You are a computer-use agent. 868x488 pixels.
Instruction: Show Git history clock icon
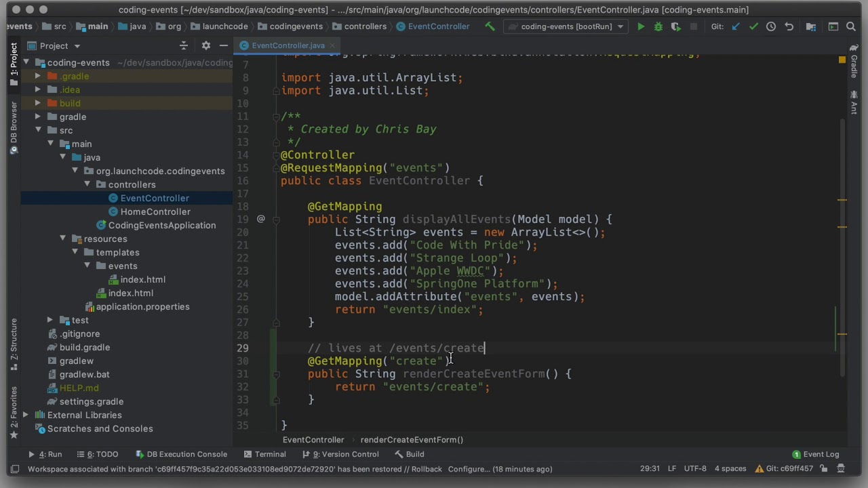pos(771,26)
